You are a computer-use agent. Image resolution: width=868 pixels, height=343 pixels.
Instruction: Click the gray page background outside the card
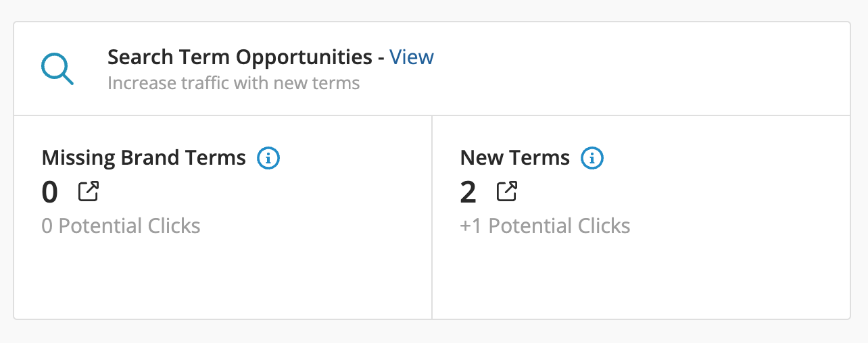(x=434, y=332)
